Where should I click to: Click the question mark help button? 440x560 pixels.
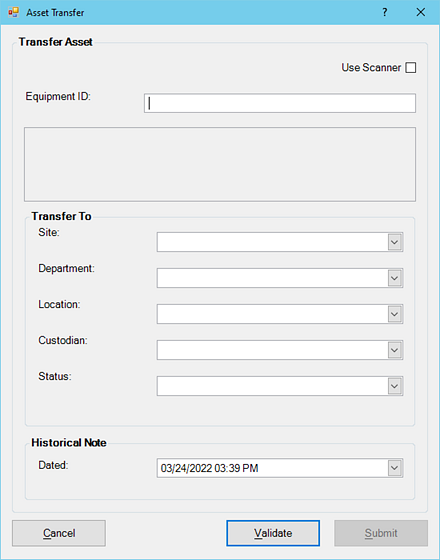pyautogui.click(x=385, y=12)
